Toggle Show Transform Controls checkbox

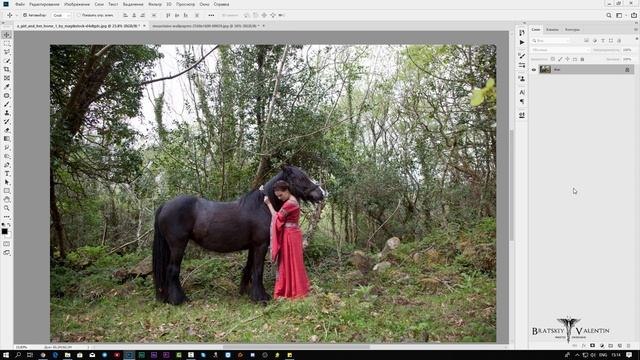point(78,15)
